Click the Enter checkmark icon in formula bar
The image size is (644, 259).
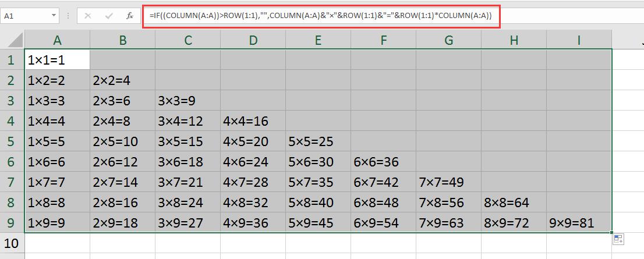(109, 16)
